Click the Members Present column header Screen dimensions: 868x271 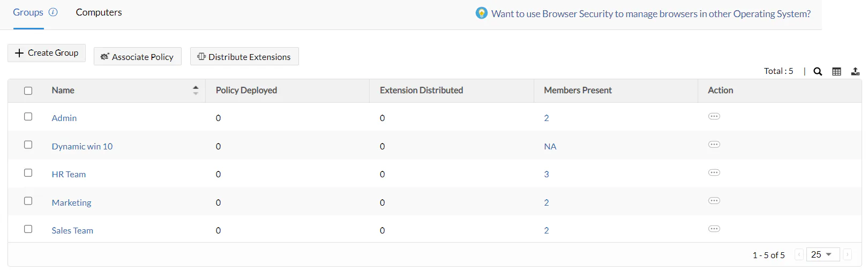578,91
